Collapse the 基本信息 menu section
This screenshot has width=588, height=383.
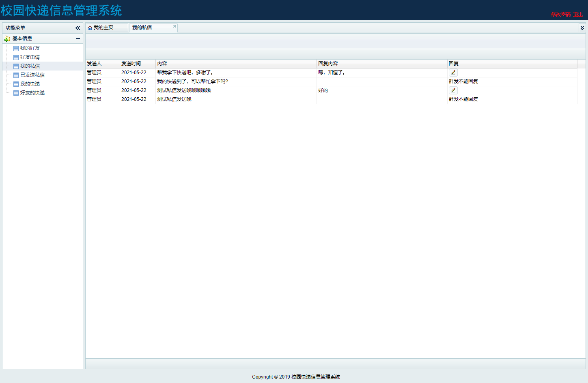pos(78,39)
